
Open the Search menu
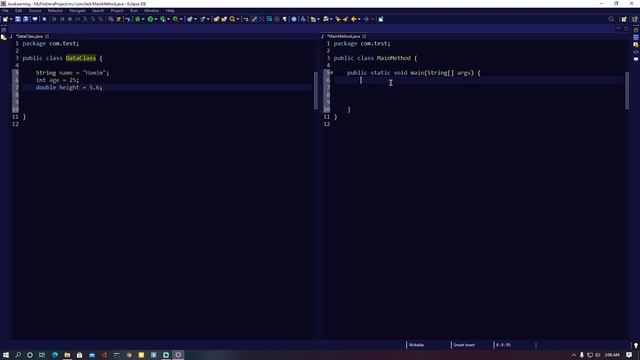(98, 11)
